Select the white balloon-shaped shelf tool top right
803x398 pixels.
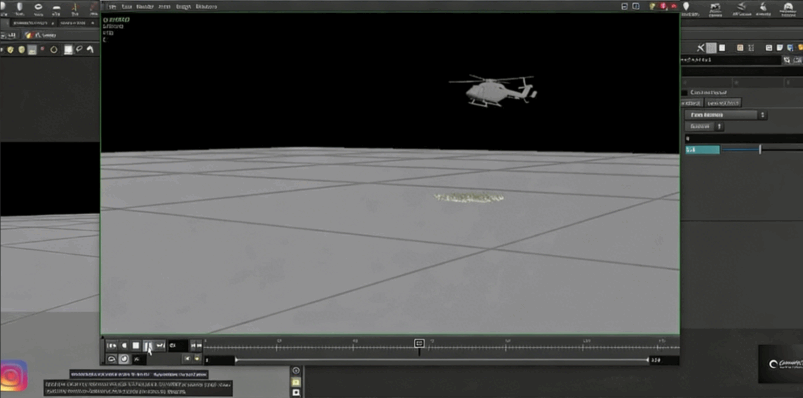(686, 7)
